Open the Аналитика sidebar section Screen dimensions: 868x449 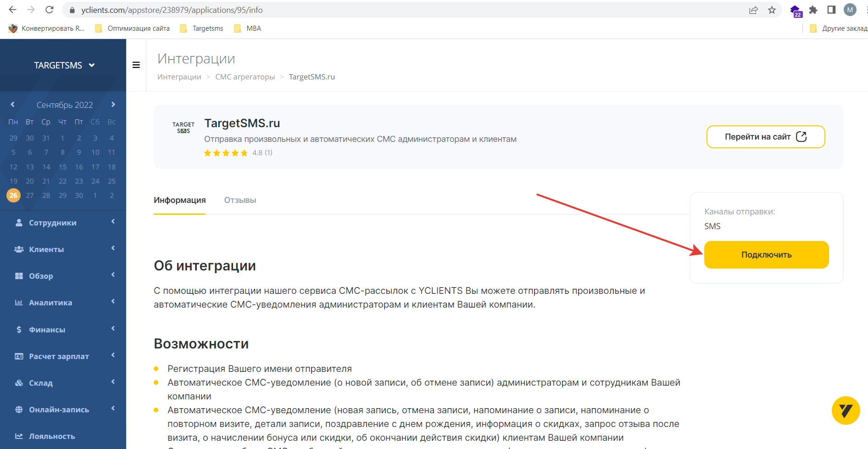click(x=63, y=303)
